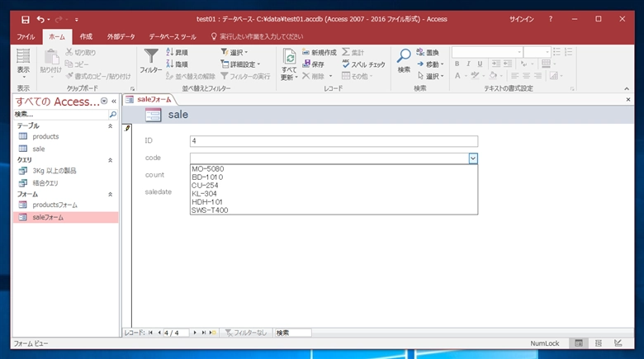Choose MO-5080 from code list
Viewport: 644px width, 359px height.
pyautogui.click(x=334, y=169)
